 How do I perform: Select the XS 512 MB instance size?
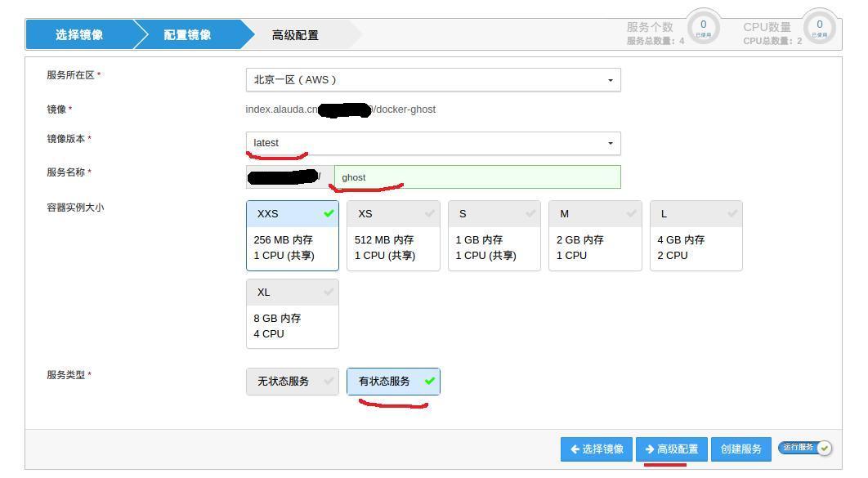click(x=393, y=235)
